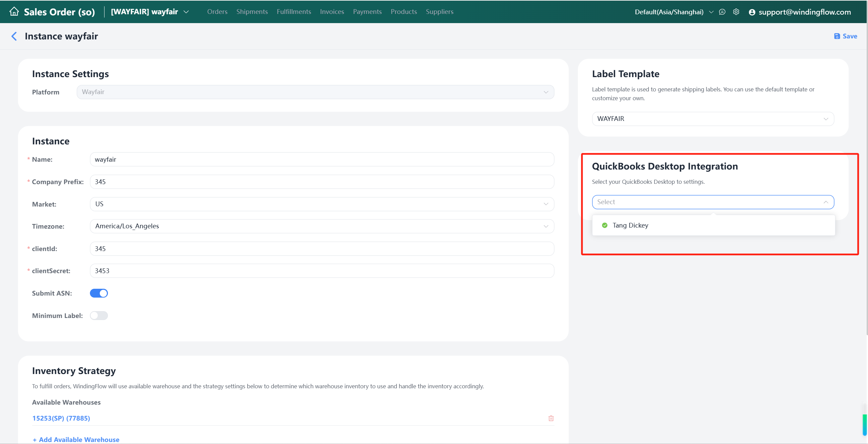The width and height of the screenshot is (868, 444).
Task: Collapse the QuickBooks Desktop Select dropdown
Action: [x=713, y=202]
